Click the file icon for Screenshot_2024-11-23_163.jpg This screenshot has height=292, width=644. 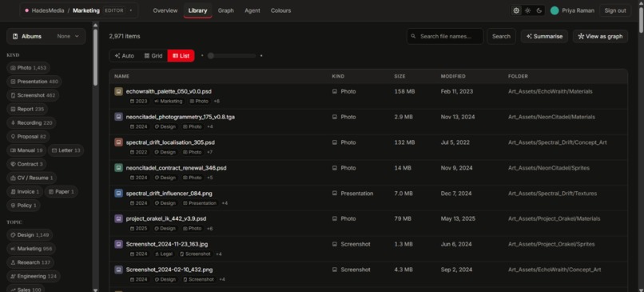coord(119,244)
